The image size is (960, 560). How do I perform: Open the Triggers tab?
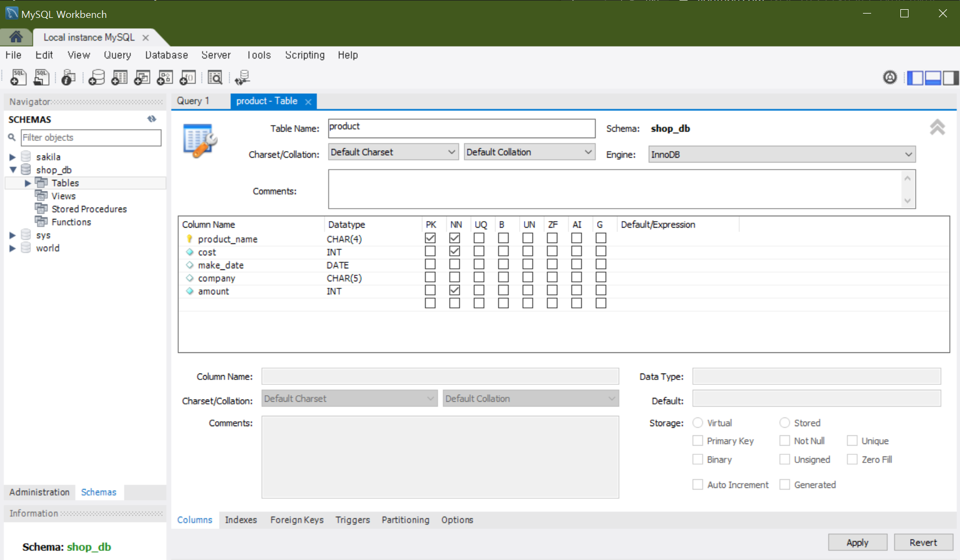(x=352, y=520)
